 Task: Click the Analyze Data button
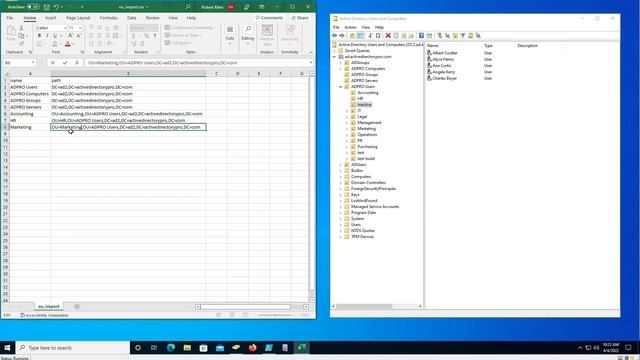point(267,36)
